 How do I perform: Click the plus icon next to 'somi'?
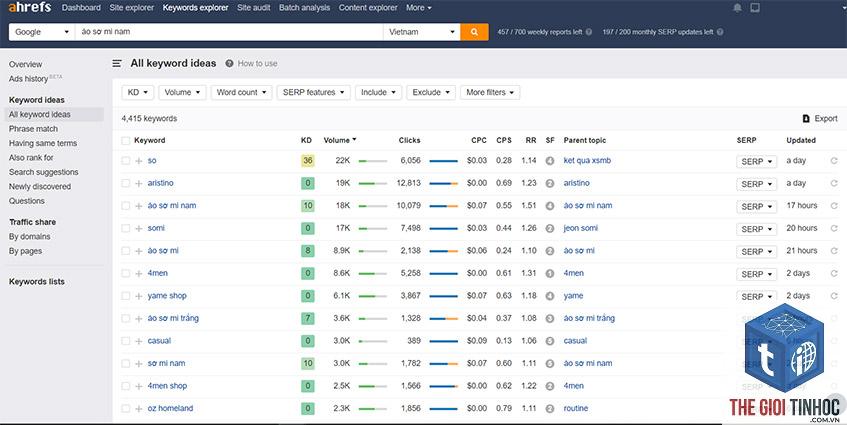[x=139, y=228]
